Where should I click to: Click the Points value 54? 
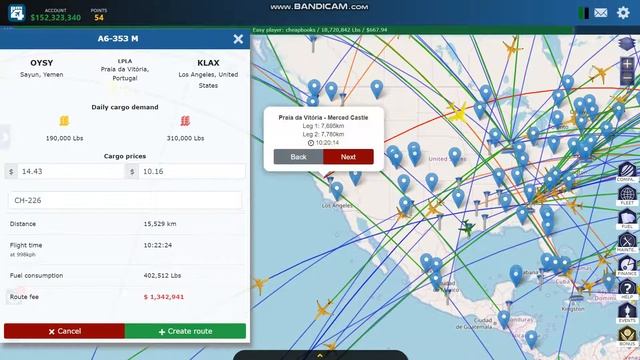click(x=99, y=18)
